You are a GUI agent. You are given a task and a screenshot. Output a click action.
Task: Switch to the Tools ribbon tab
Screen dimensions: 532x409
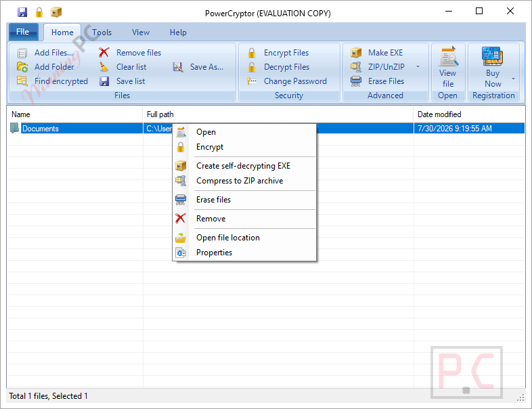(x=102, y=33)
